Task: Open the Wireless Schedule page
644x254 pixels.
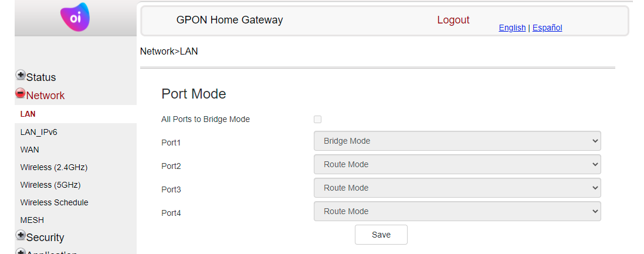Action: click(54, 202)
